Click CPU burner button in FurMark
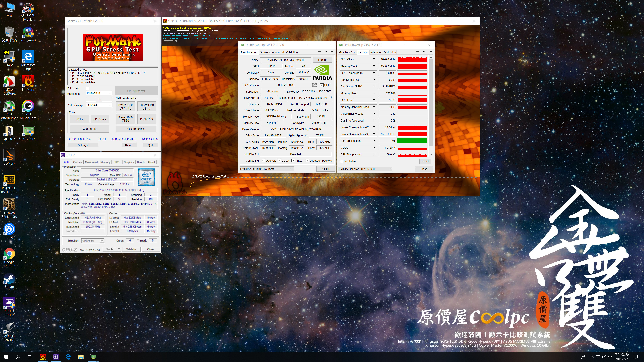Viewport: 644px width, 362px height. coord(90,129)
